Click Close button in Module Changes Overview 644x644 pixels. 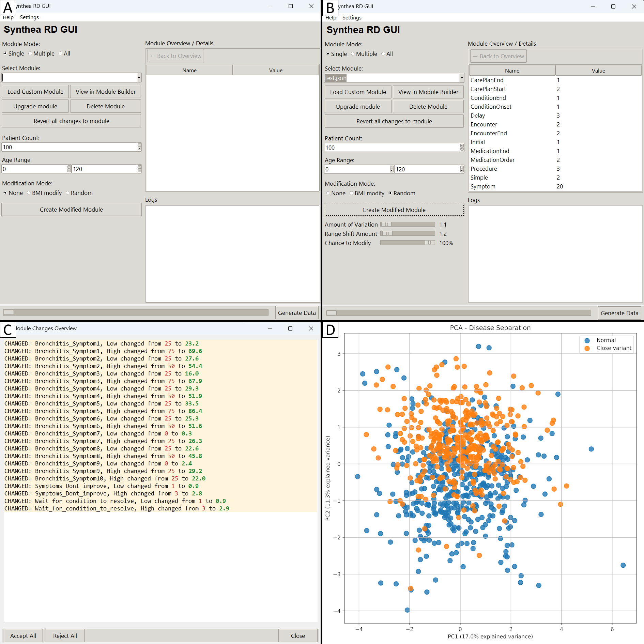(298, 636)
